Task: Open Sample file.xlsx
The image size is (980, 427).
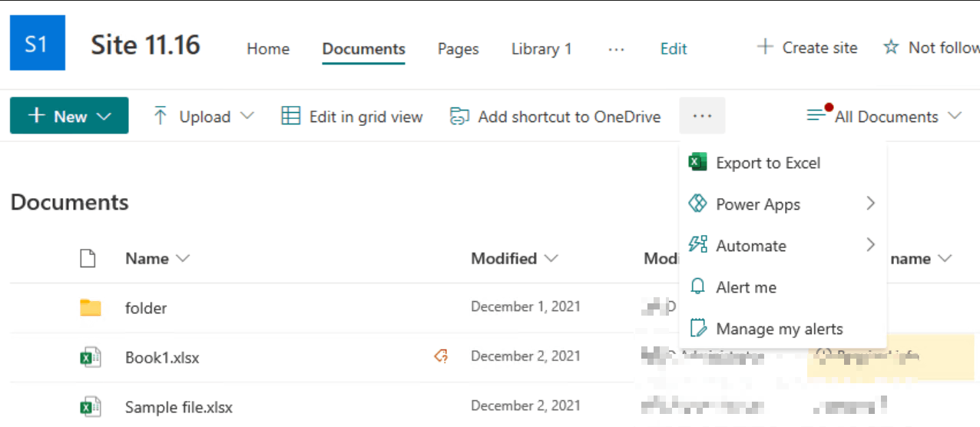Action: pos(179,407)
